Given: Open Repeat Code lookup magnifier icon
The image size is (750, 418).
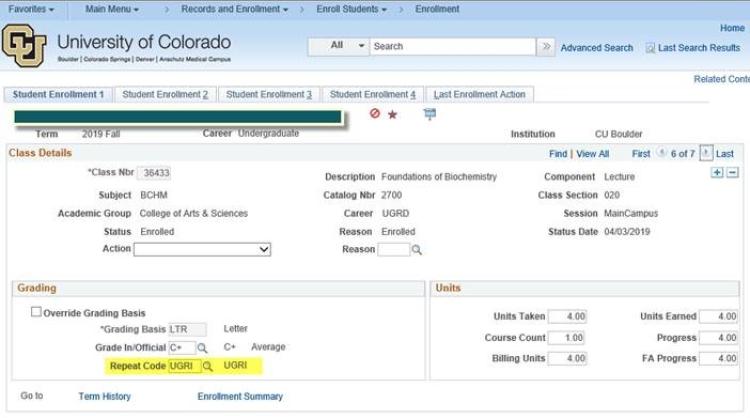Looking at the screenshot, I should [x=208, y=366].
